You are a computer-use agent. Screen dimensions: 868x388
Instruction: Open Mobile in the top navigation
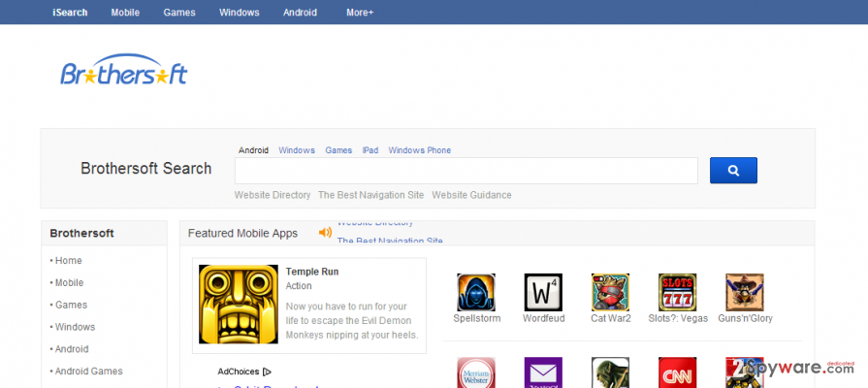click(x=125, y=13)
